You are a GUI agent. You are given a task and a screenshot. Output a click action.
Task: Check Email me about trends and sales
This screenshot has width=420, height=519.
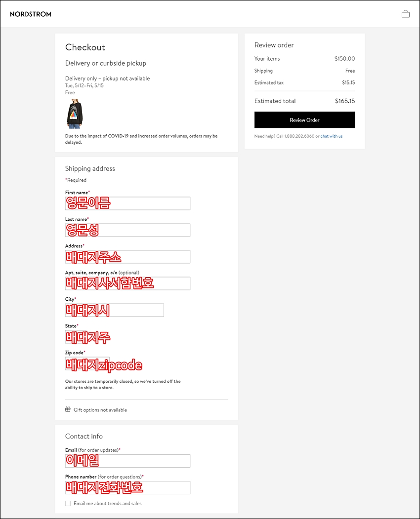(68, 503)
